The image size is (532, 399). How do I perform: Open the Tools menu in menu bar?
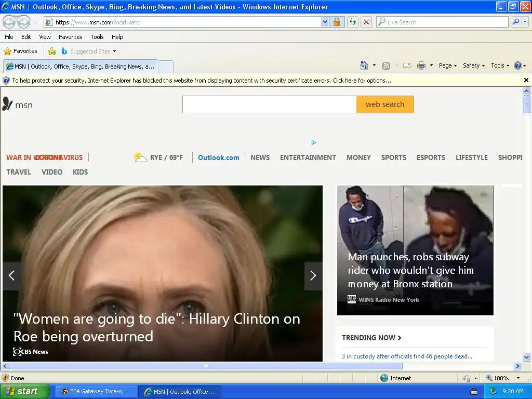(97, 37)
